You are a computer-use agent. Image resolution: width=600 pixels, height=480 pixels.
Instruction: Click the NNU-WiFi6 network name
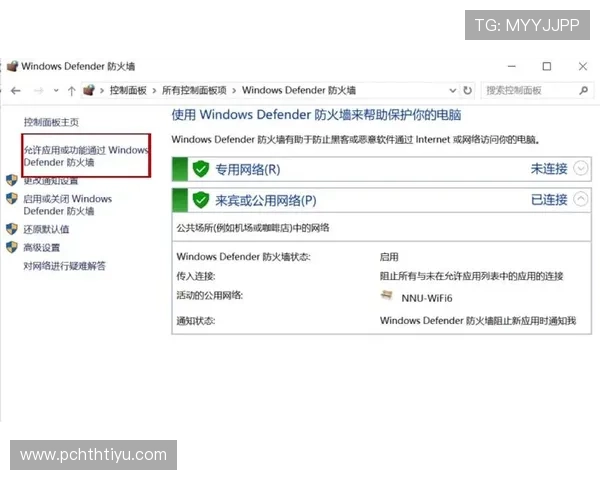[427, 298]
